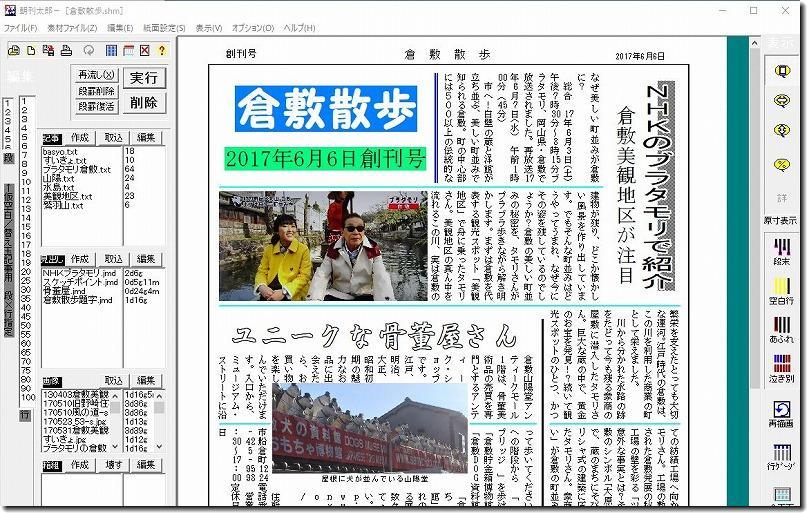The width and height of the screenshot is (807, 513).
Task: Toggle the 段末 column-end display icon
Action: pos(781,252)
